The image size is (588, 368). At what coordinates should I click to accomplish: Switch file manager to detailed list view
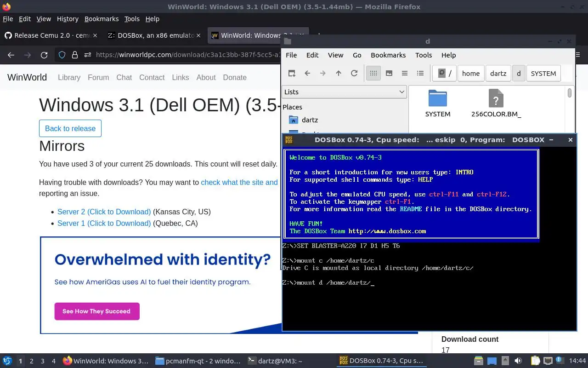(x=420, y=73)
